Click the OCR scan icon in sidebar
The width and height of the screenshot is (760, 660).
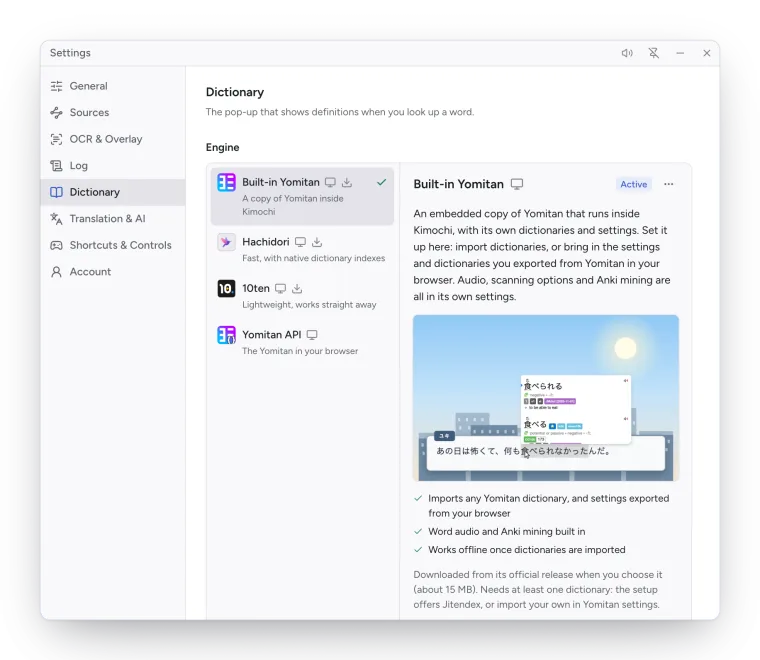coord(56,140)
